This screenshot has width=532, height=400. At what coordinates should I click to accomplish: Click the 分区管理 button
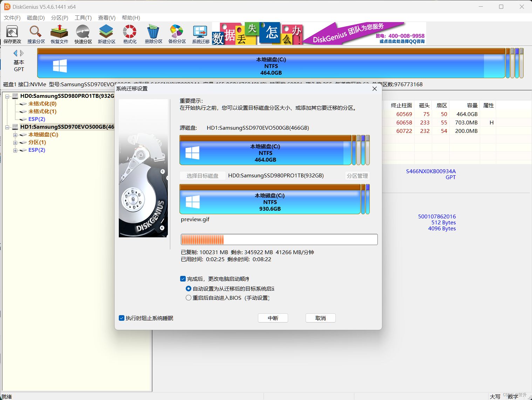click(357, 176)
